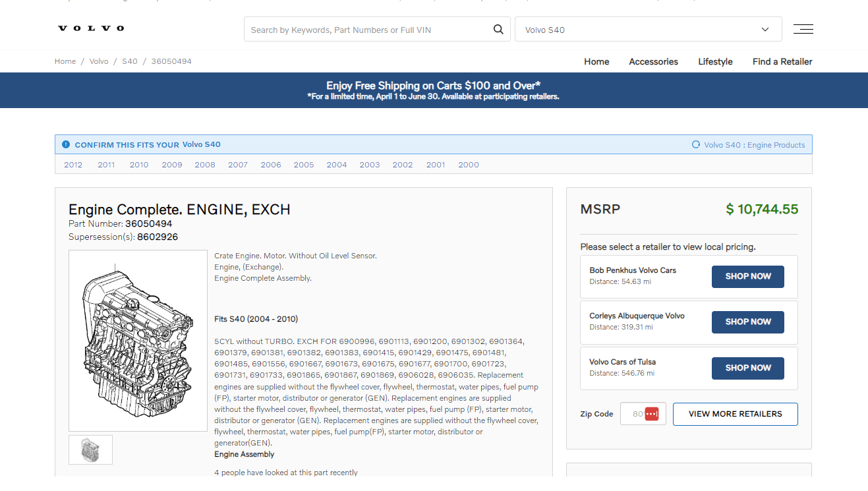Select model year 2007
Image resolution: width=868 pixels, height=491 pixels.
pos(238,165)
